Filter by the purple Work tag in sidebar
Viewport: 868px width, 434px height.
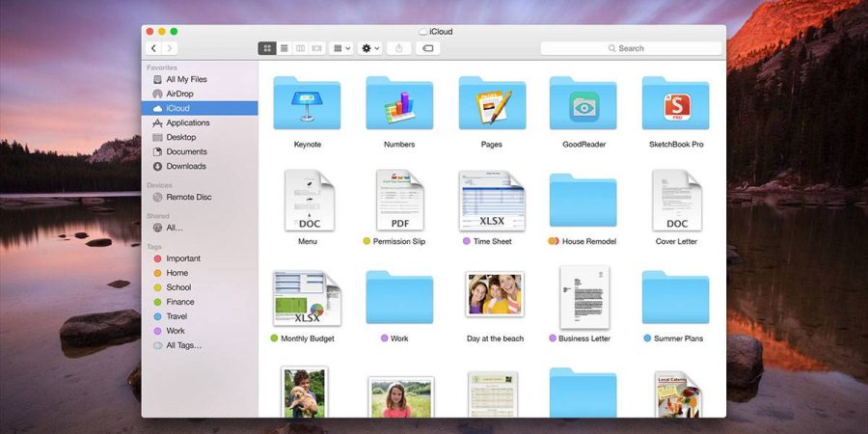point(200,330)
